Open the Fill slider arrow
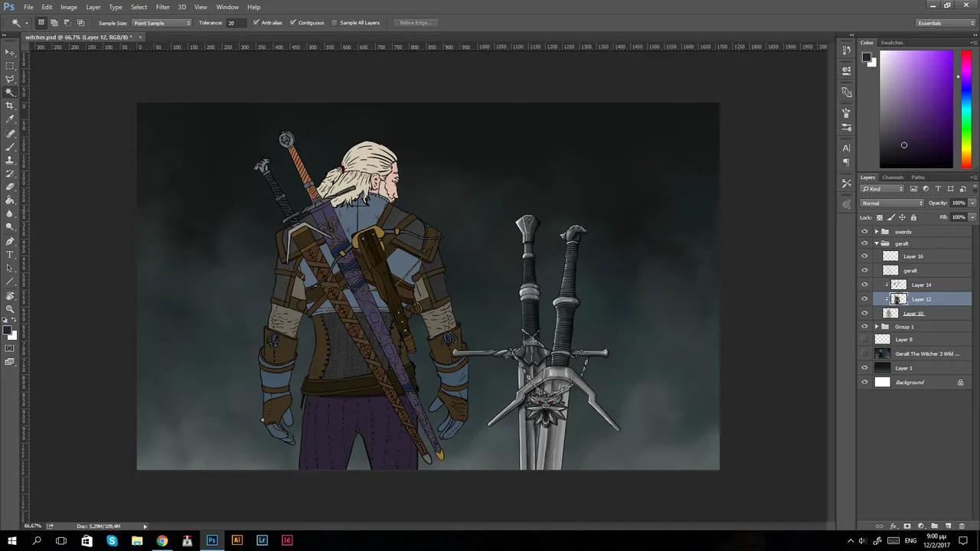This screenshot has height=551, width=980. click(972, 217)
